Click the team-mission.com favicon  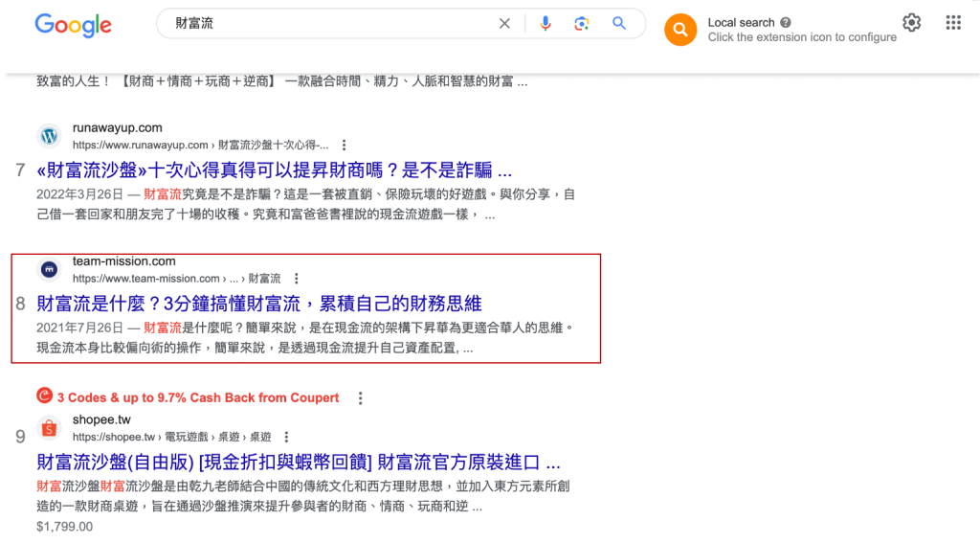click(50, 270)
